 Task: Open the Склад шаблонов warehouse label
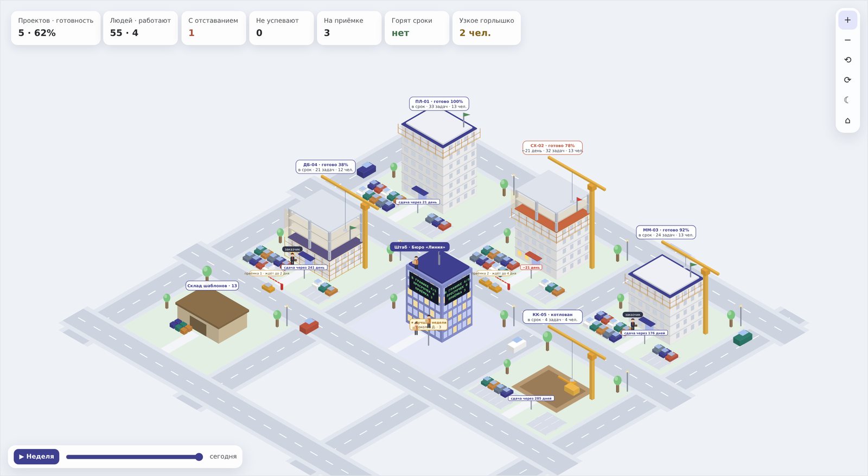(x=212, y=286)
